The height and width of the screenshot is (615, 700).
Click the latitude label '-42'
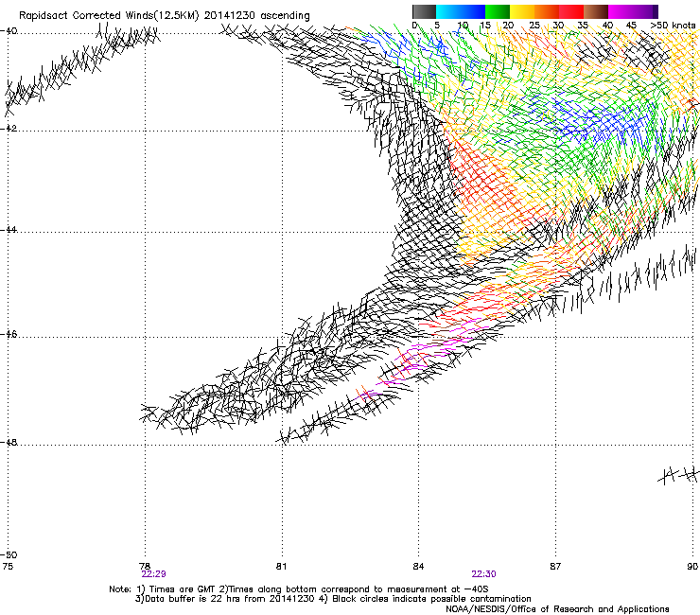pyautogui.click(x=9, y=129)
